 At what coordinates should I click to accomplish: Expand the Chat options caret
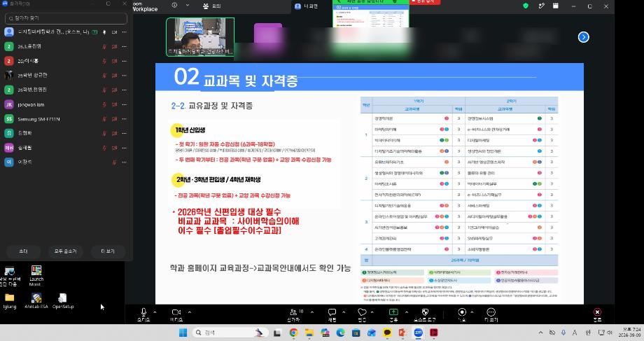(x=344, y=312)
